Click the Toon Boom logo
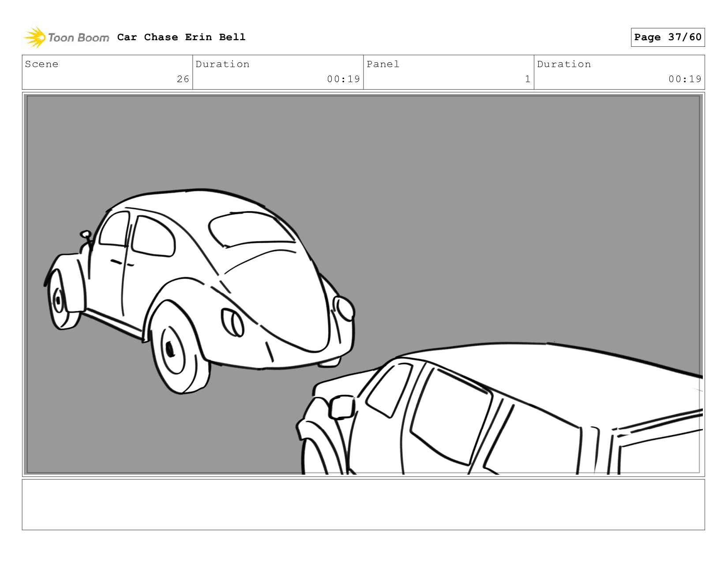The width and height of the screenshot is (728, 563). [x=66, y=37]
